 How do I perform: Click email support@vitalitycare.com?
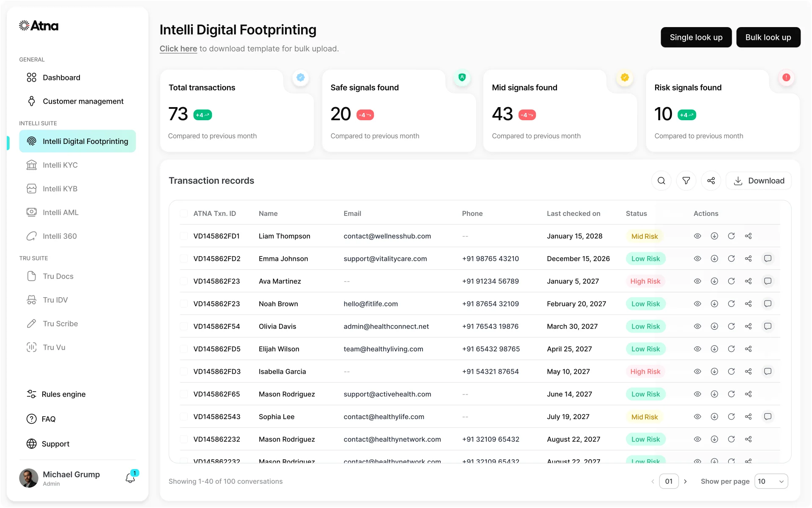[385, 259]
